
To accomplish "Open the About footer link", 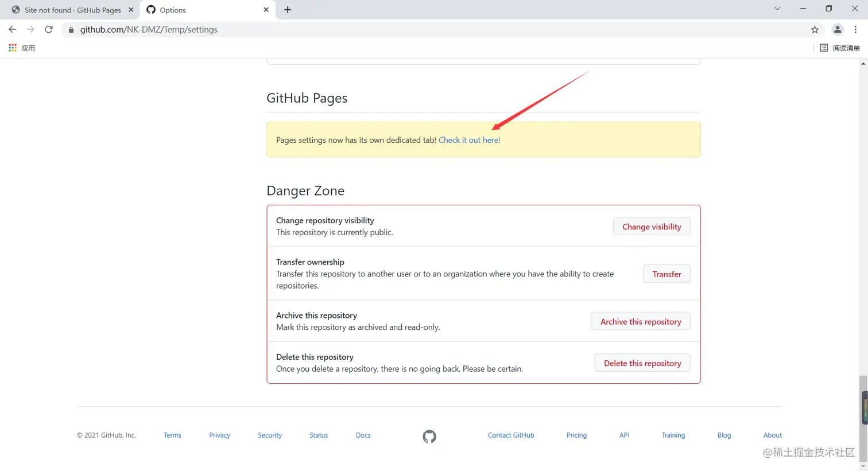I will pos(773,435).
